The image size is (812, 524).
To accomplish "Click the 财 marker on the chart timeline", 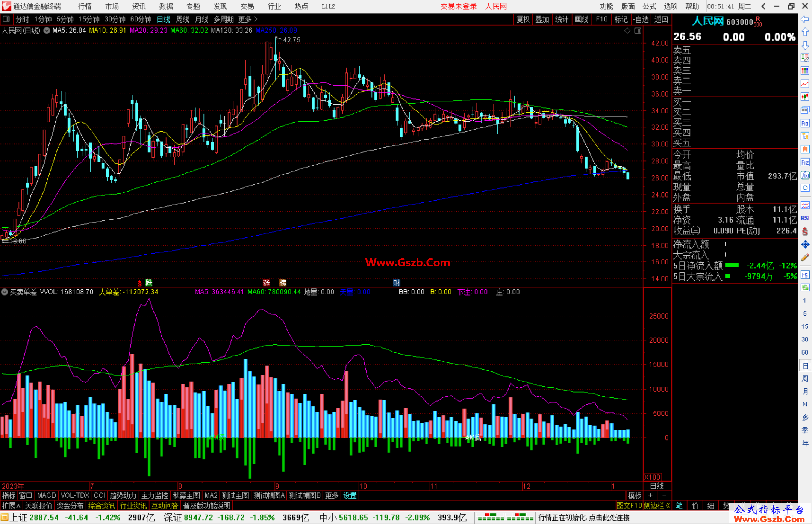I will [396, 283].
